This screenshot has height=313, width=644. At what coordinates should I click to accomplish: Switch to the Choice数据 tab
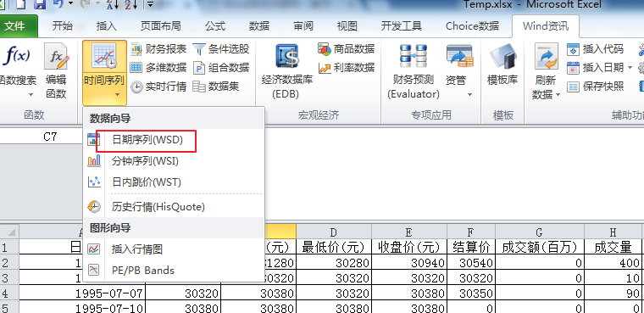pos(472,26)
